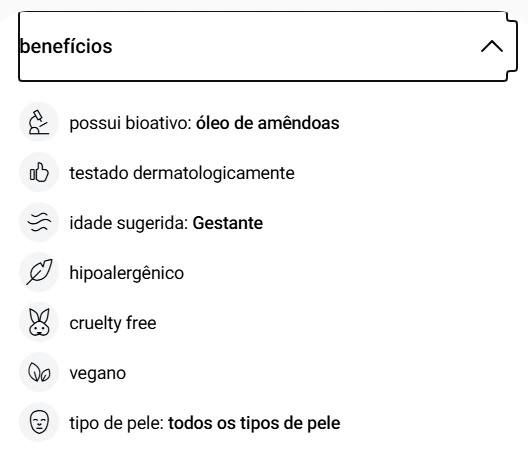Click the cruelty free label
Viewport: 528px width, 457px height.
[113, 323]
